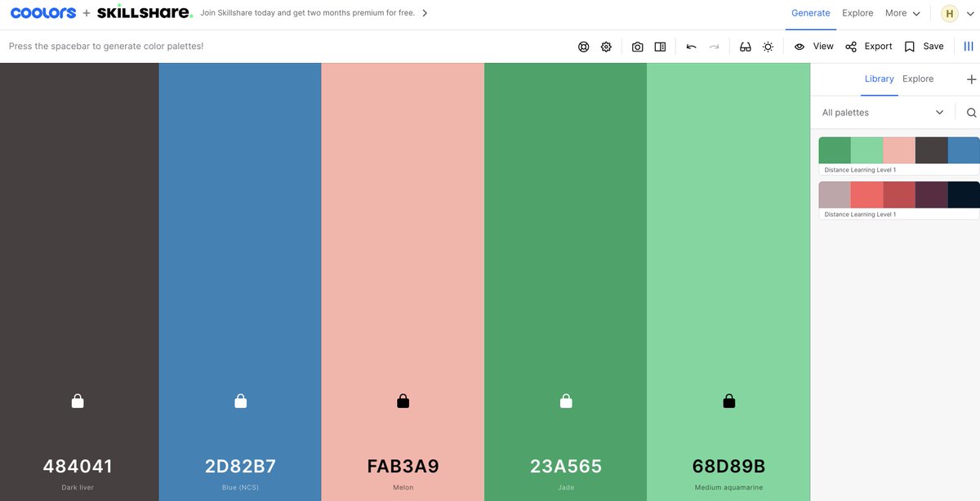Screen dimensions: 980x501
Task: Click the Blue (NCS) color name
Action: tap(240, 488)
